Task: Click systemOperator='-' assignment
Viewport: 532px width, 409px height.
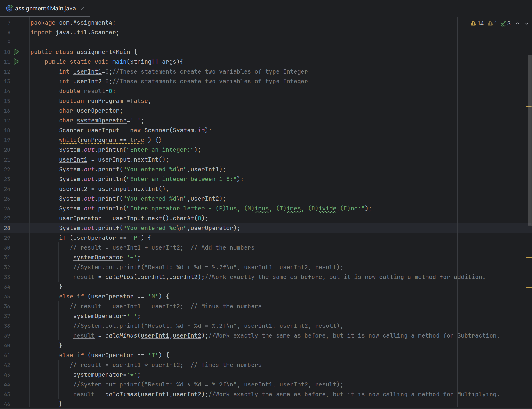Action: 107,316
